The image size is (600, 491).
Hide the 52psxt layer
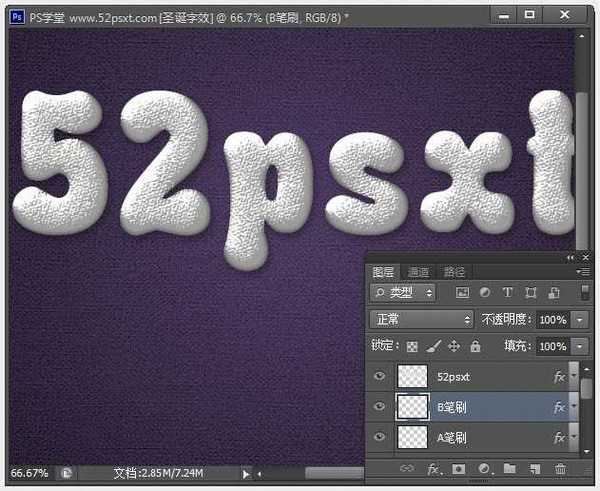point(379,377)
